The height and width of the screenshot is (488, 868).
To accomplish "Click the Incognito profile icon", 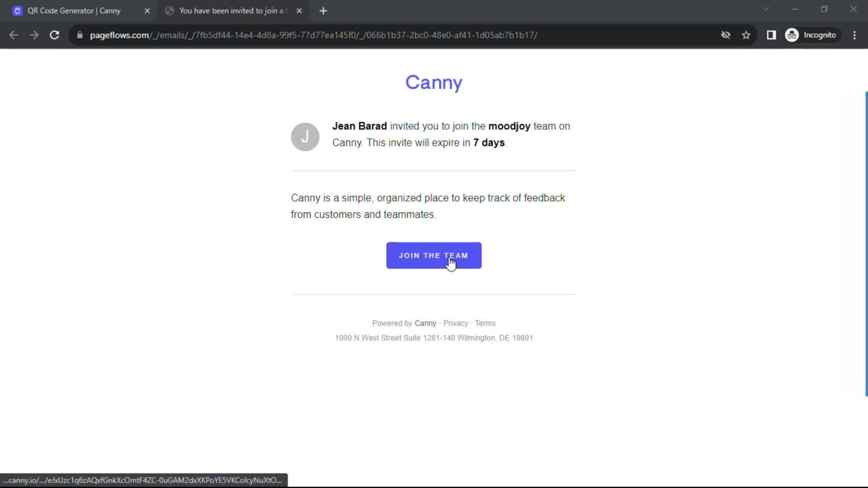I will pyautogui.click(x=793, y=35).
